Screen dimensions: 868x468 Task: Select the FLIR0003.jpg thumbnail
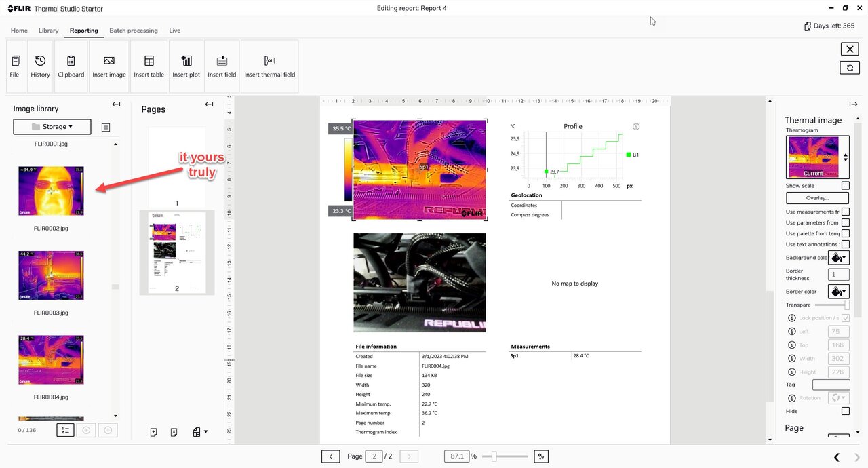tap(52, 275)
